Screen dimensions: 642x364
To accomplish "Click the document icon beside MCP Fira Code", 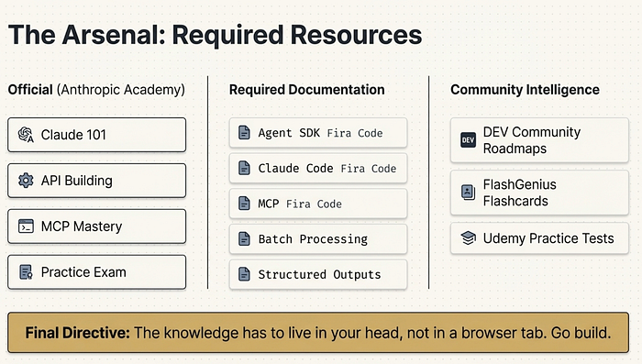I will (x=244, y=204).
